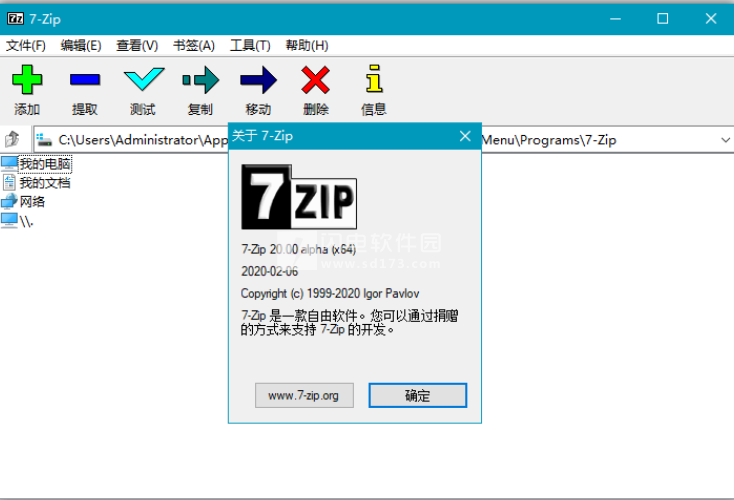
Task: Go up one folder level arrow
Action: point(12,139)
